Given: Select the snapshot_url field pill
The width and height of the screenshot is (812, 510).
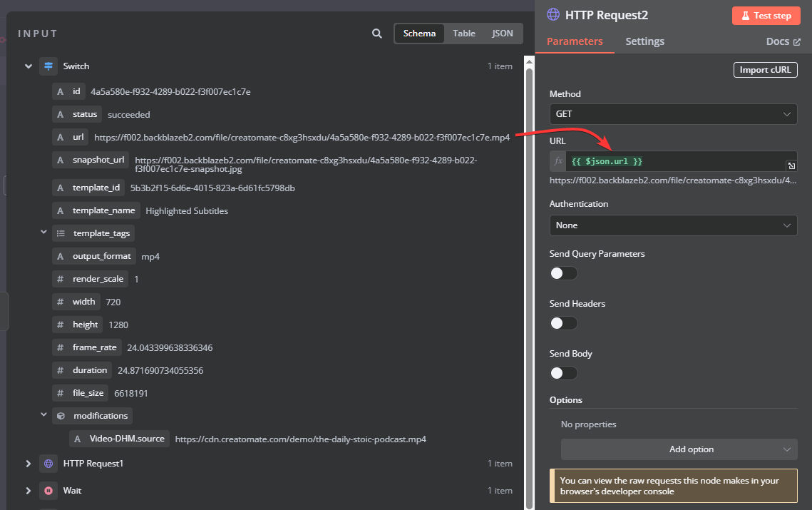Looking at the screenshot, I should pos(91,160).
